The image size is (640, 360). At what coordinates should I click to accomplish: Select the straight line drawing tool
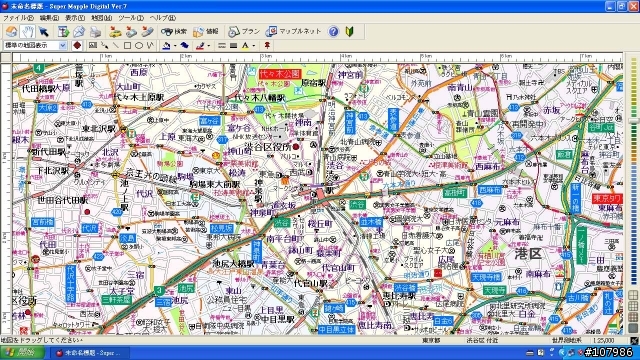pos(116,45)
